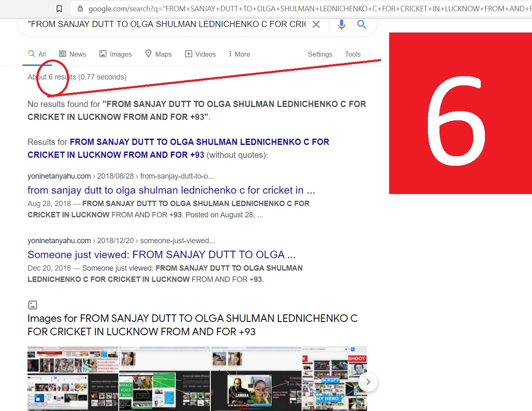This screenshot has width=532, height=411.
Task: Clear search text with the X icon
Action: pyautogui.click(x=316, y=25)
